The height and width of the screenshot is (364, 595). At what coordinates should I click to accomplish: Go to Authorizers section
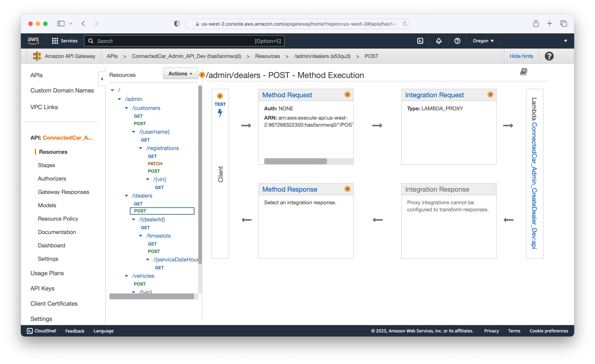52,179
